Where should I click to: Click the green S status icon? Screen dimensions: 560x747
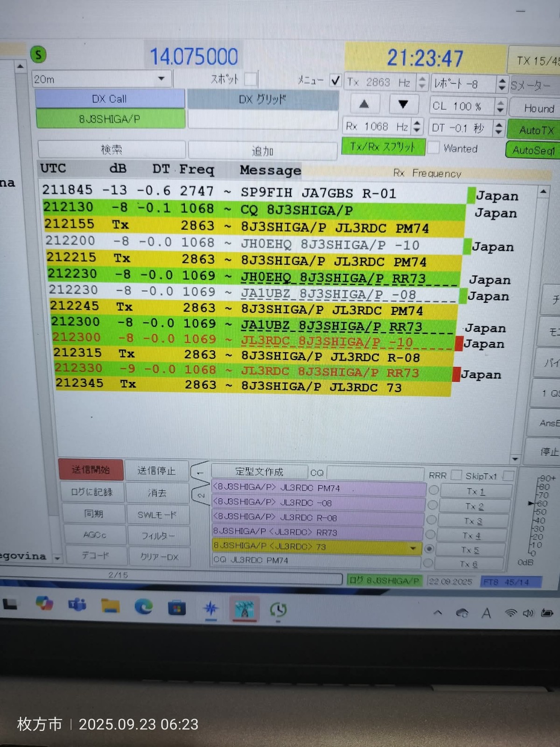pyautogui.click(x=39, y=55)
